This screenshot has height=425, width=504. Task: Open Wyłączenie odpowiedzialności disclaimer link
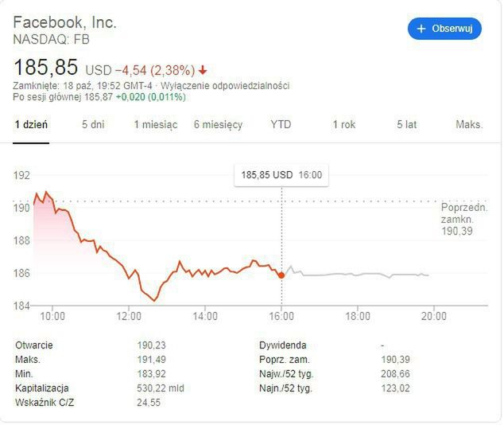coord(227,86)
